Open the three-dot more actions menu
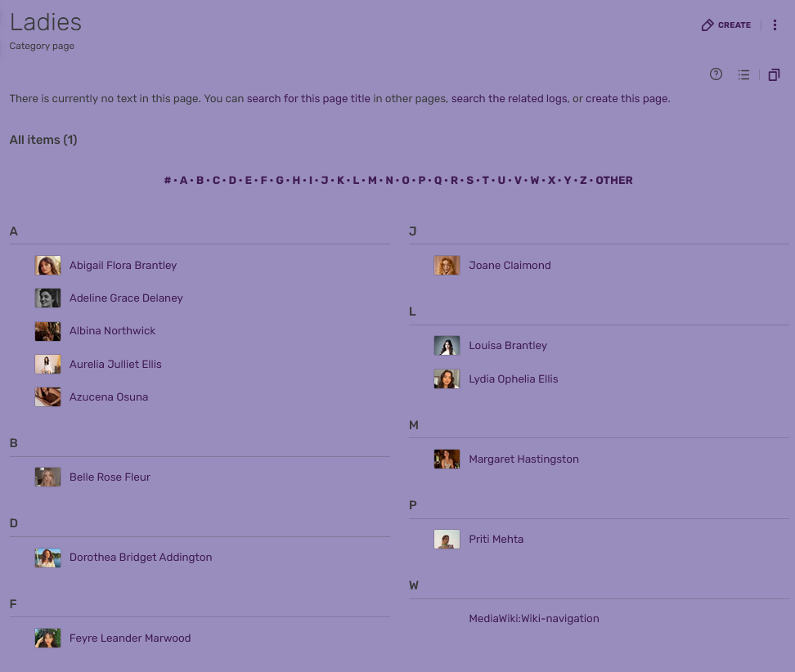 (x=775, y=25)
